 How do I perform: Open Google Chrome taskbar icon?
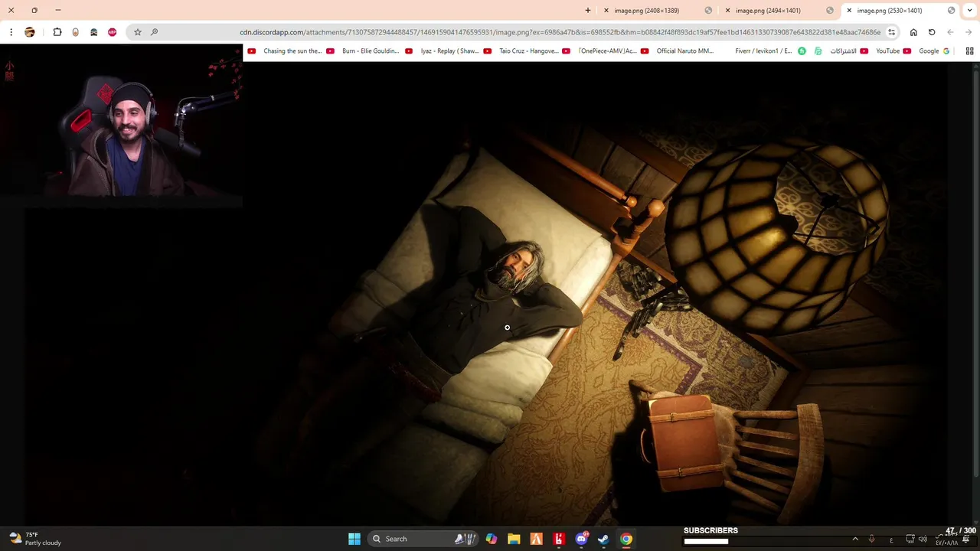pyautogui.click(x=626, y=539)
